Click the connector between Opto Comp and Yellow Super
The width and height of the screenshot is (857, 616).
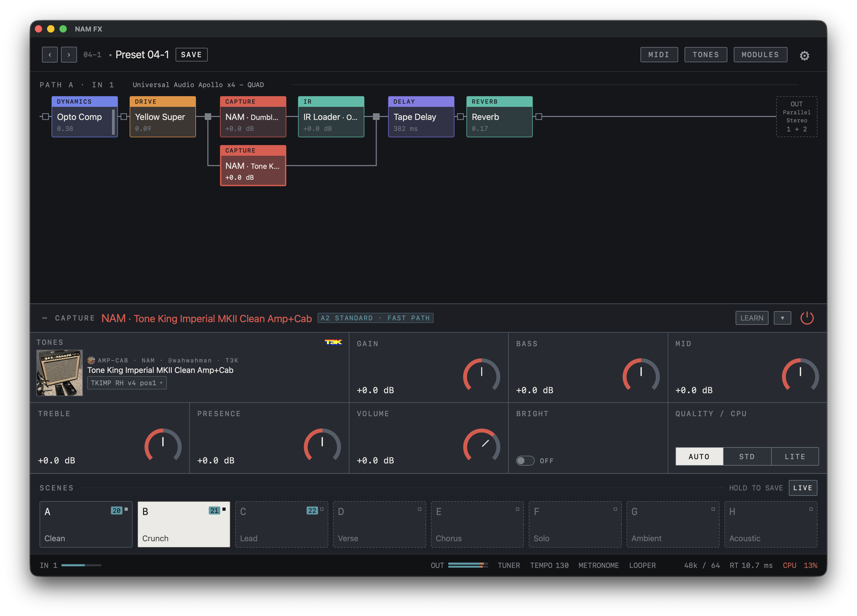(x=123, y=117)
